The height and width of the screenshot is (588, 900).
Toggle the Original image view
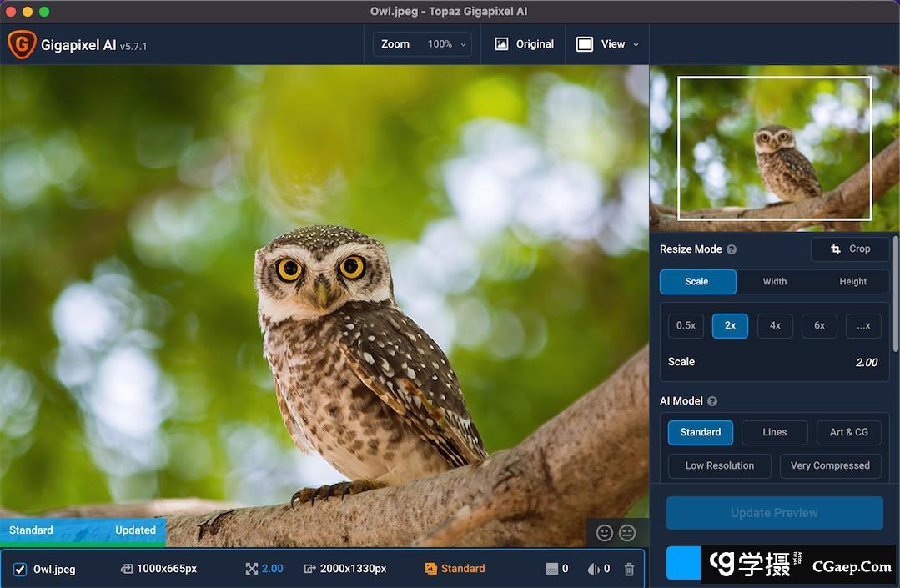coord(524,44)
